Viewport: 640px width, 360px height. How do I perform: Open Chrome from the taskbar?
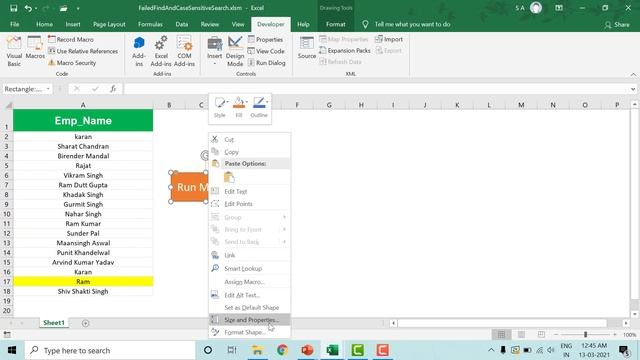(282, 350)
